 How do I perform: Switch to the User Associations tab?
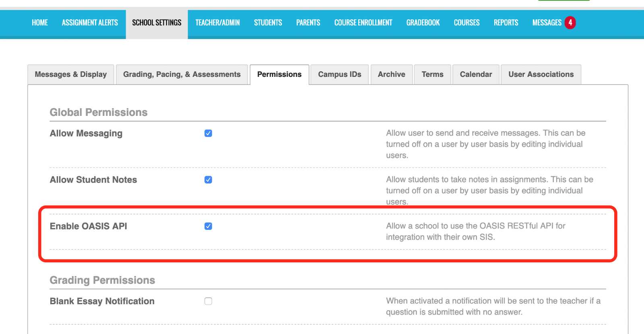541,74
